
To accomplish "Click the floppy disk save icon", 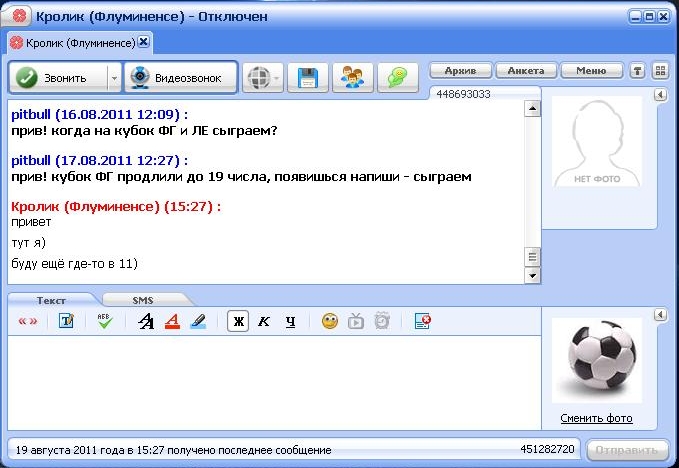I will [x=307, y=78].
